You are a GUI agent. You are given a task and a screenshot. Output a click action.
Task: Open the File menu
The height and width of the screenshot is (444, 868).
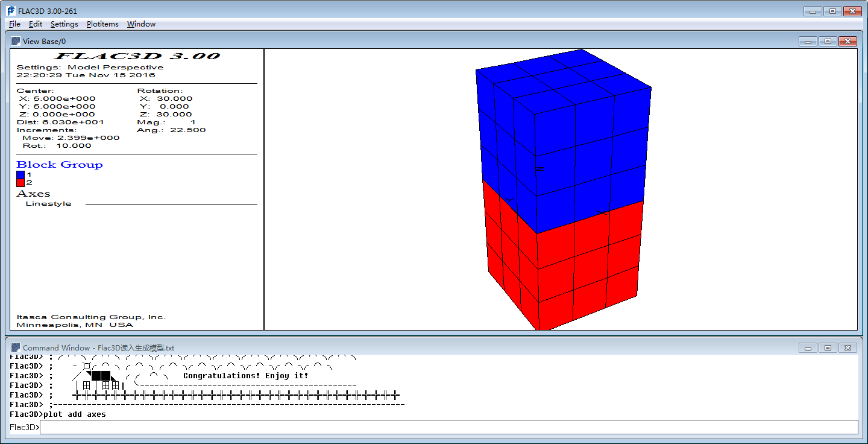click(x=14, y=24)
